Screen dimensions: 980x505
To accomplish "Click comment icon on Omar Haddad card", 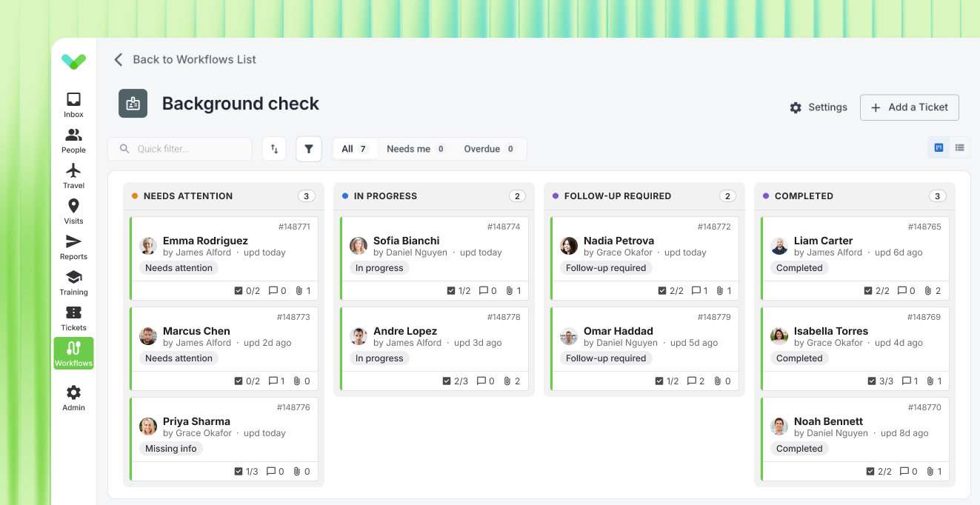I will [692, 381].
